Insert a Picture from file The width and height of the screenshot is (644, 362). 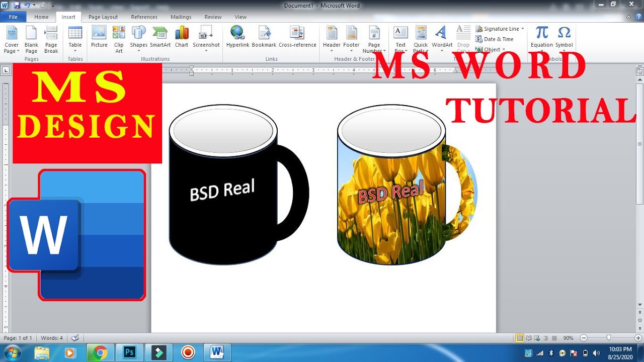(x=99, y=38)
